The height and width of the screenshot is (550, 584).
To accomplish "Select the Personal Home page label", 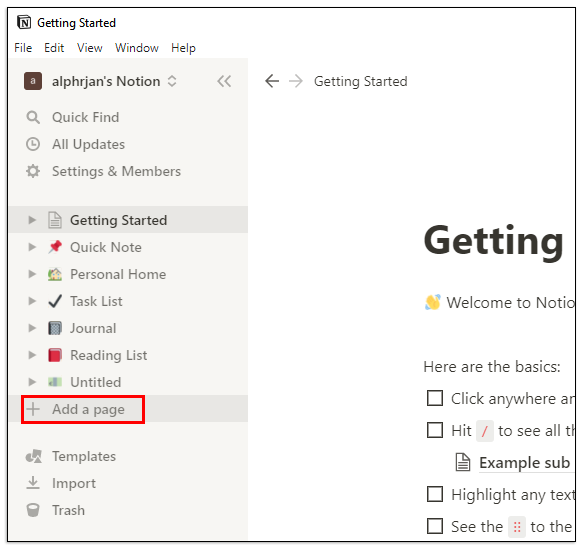I will click(118, 274).
